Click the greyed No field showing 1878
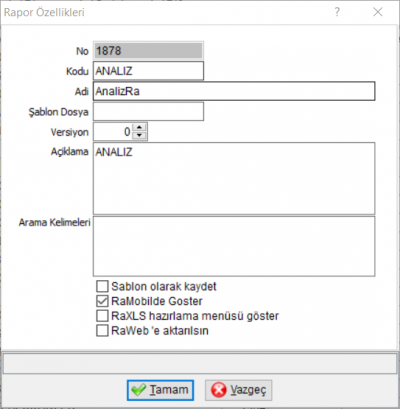The image size is (400, 409). point(148,51)
